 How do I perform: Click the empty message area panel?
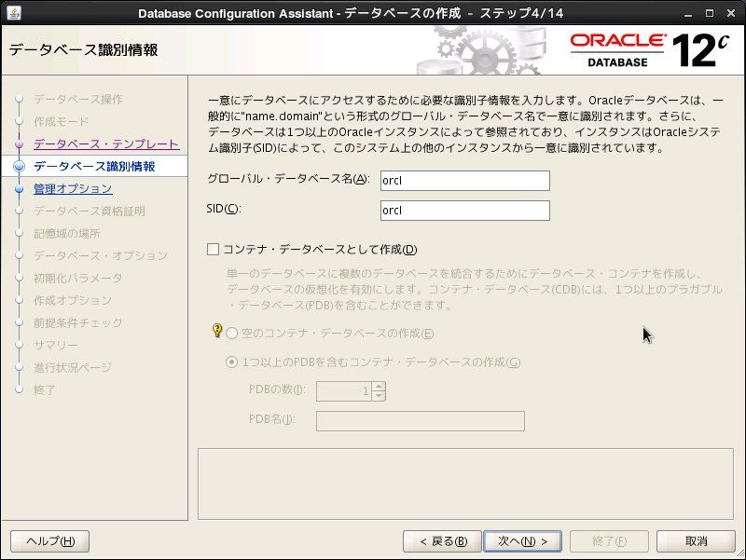click(x=465, y=484)
